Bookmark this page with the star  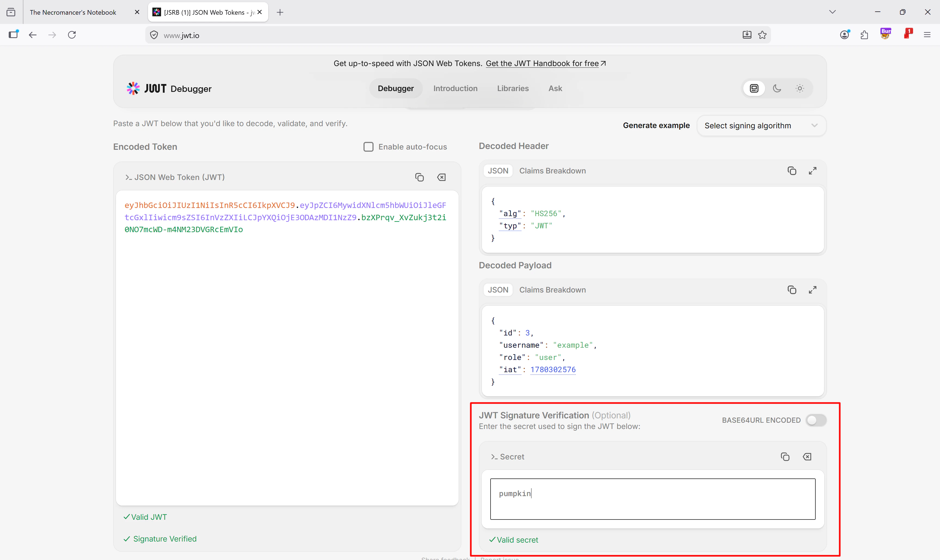[x=762, y=35]
